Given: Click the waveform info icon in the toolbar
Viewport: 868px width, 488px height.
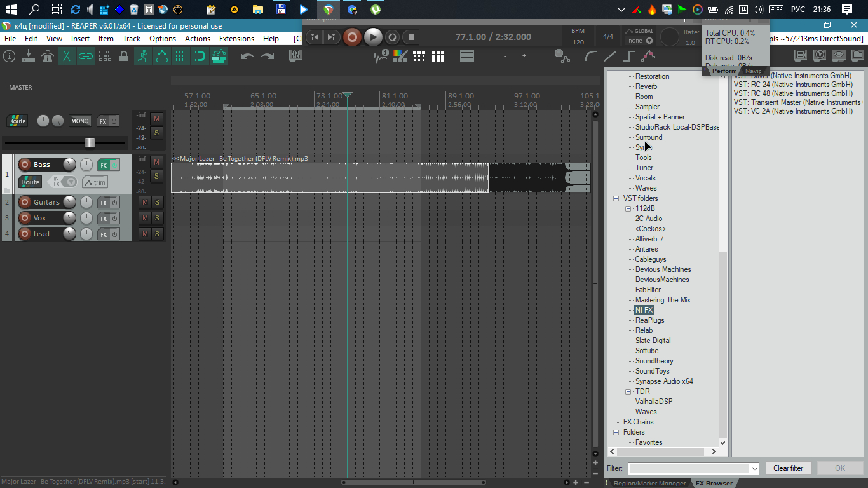Looking at the screenshot, I should tap(381, 57).
